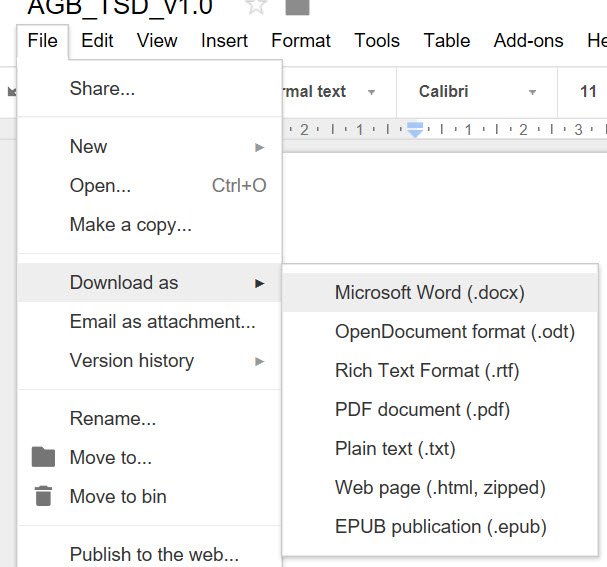Click the bin icon beside Move to bin
The width and height of the screenshot is (607, 567).
tap(43, 496)
